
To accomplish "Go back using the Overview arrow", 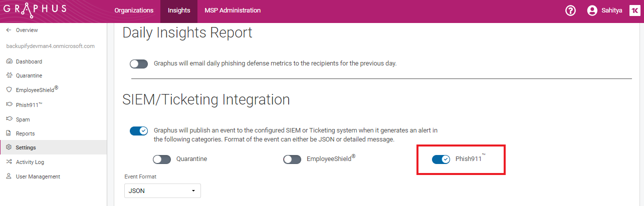I will click(9, 30).
